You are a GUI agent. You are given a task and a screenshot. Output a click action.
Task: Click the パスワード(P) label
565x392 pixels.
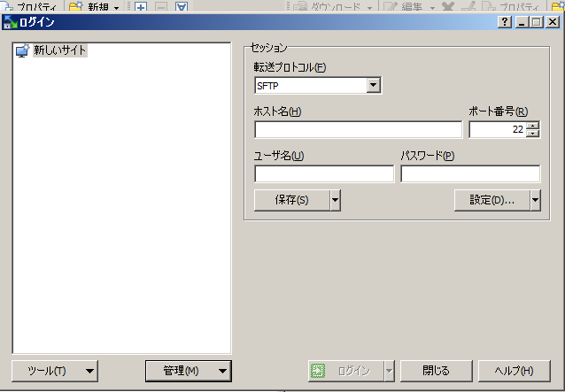click(x=428, y=156)
